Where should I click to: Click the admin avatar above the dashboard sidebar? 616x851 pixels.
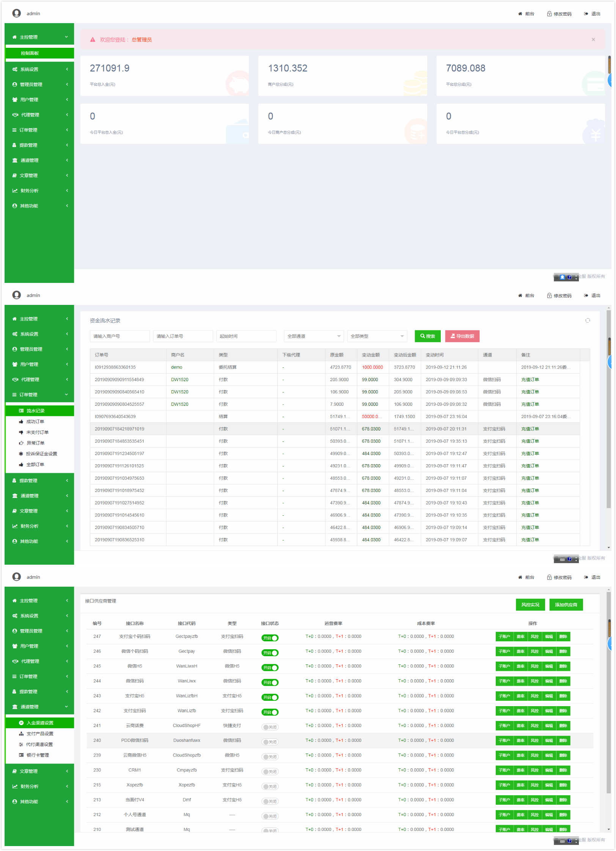click(x=16, y=13)
